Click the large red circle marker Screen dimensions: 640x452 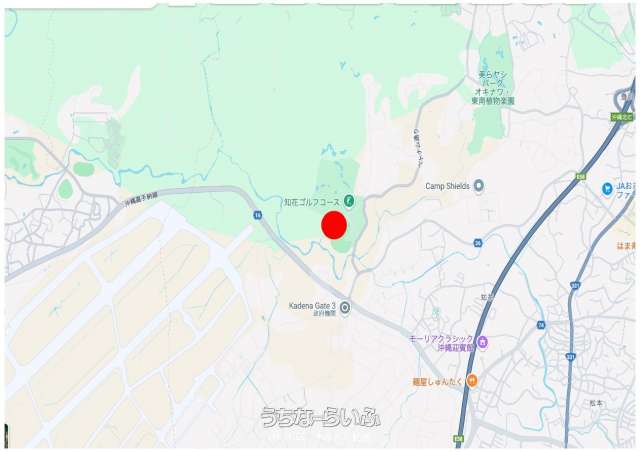(334, 225)
